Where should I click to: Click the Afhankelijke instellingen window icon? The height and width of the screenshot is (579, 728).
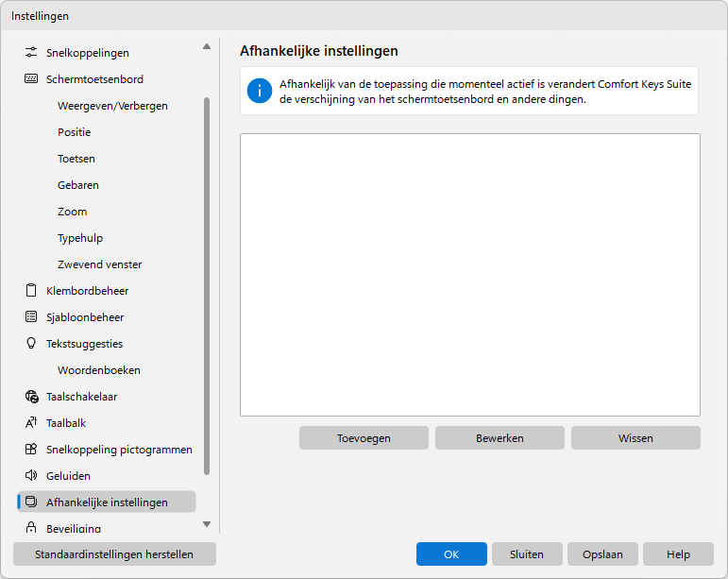31,502
